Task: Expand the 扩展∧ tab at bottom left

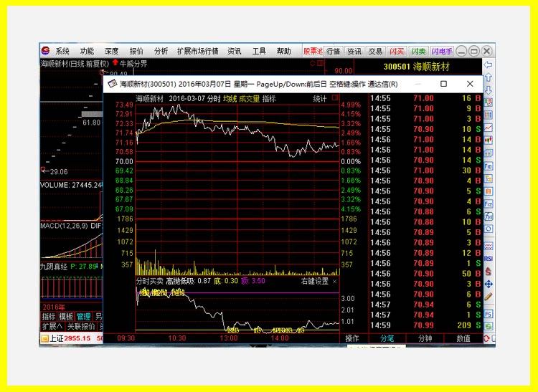Action: [x=52, y=326]
